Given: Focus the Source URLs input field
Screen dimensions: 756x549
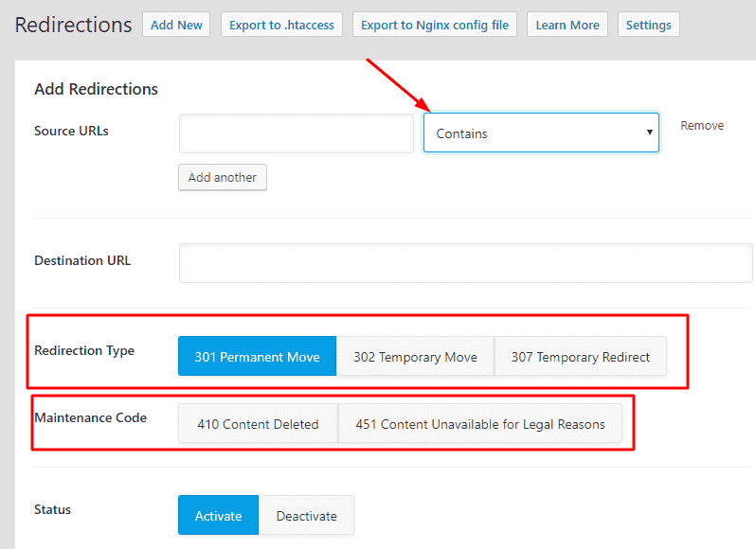Looking at the screenshot, I should 296,133.
